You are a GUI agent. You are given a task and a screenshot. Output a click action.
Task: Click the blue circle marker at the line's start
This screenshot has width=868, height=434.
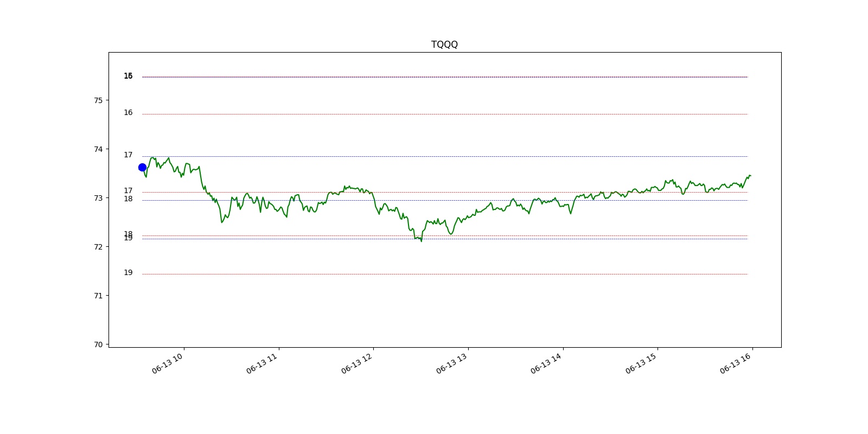coord(142,168)
